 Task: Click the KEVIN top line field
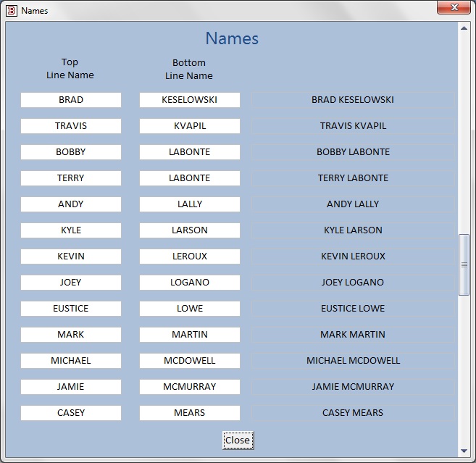[71, 256]
